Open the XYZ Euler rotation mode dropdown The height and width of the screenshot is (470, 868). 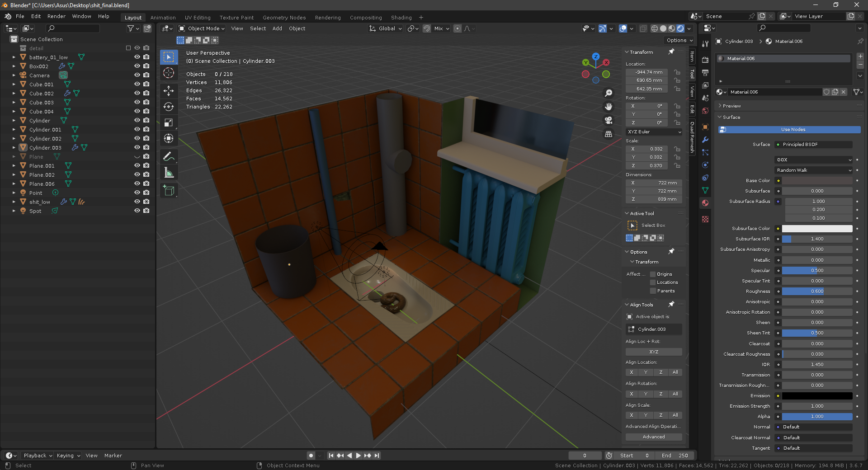pos(654,132)
